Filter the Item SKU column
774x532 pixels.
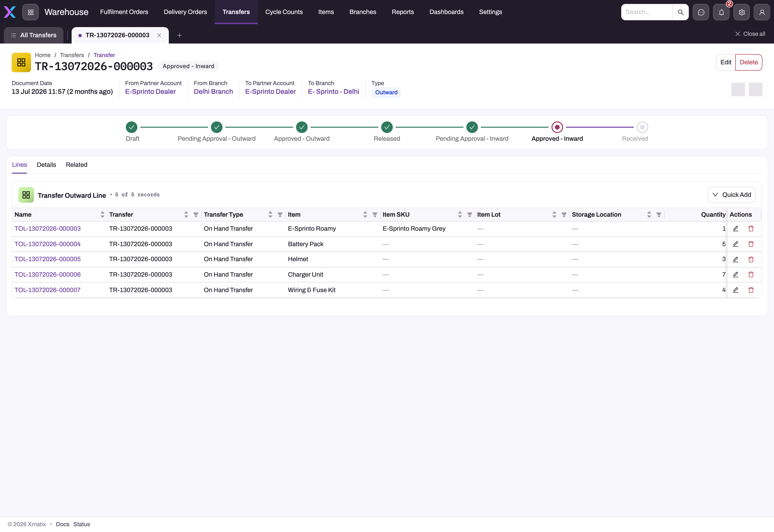(x=470, y=215)
